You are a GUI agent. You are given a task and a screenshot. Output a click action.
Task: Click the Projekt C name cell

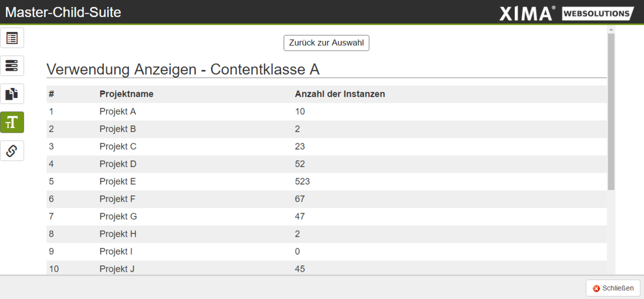(118, 146)
